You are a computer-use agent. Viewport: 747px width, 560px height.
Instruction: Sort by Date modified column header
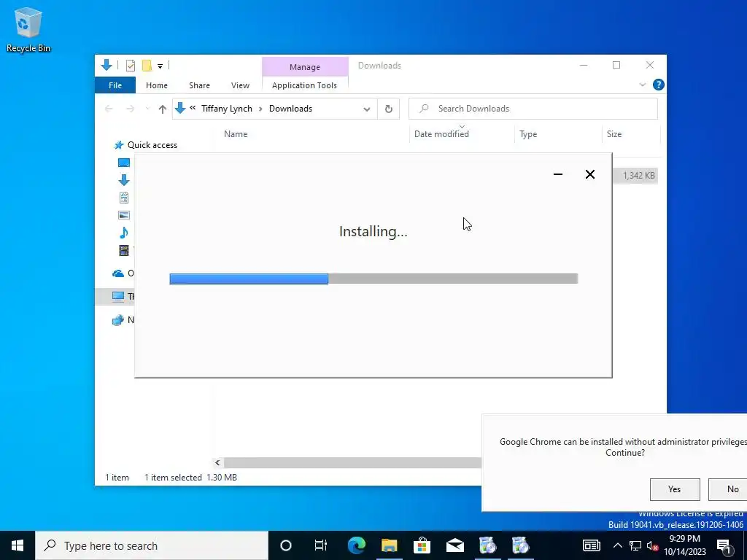point(441,134)
